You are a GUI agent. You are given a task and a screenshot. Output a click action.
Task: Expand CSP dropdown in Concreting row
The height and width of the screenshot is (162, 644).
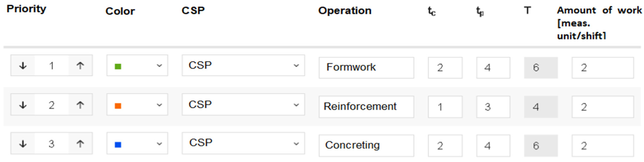pyautogui.click(x=243, y=144)
